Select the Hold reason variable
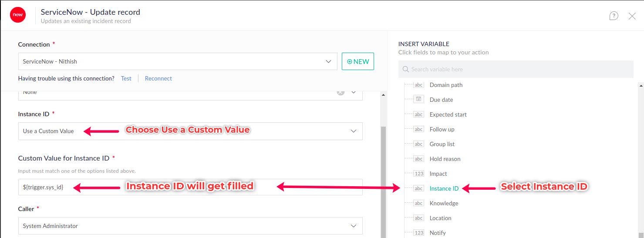 [x=445, y=159]
